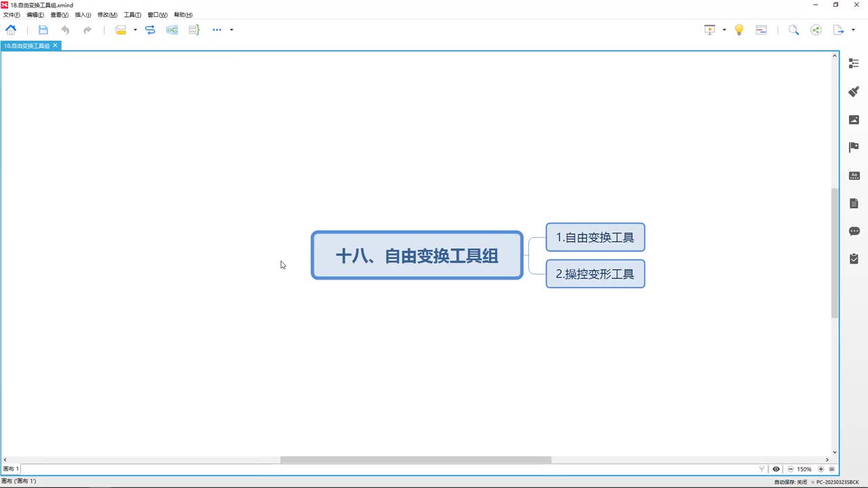The width and height of the screenshot is (868, 488).
Task: Open the export options dropdown arrow
Action: (853, 30)
